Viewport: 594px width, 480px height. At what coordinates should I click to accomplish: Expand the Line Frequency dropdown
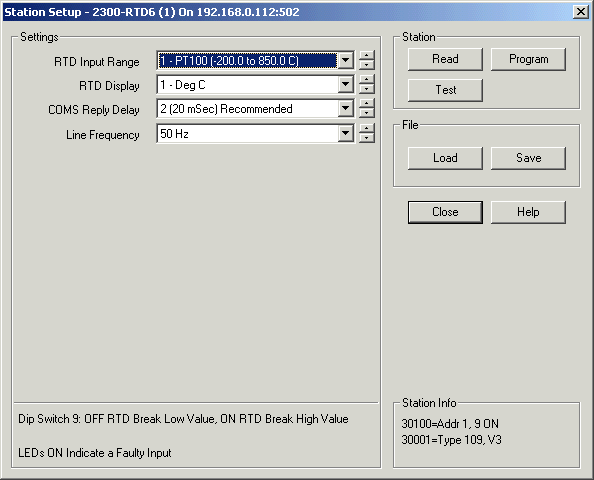pos(345,133)
